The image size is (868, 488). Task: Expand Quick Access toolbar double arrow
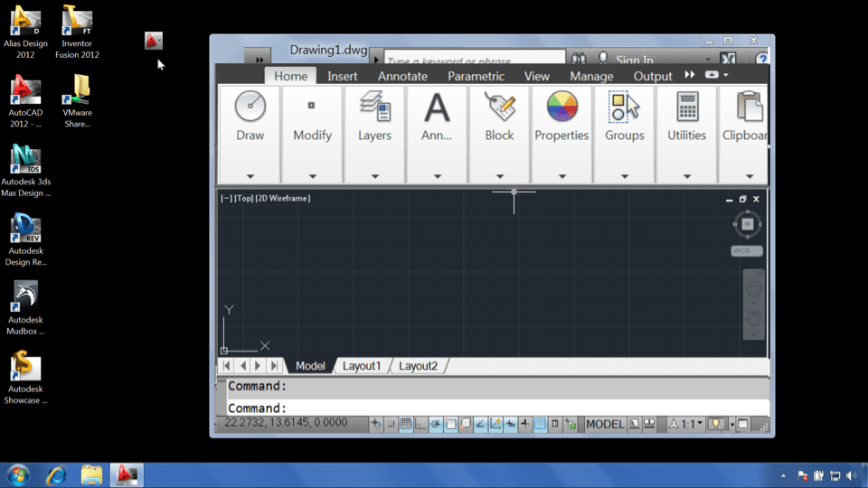pos(259,59)
